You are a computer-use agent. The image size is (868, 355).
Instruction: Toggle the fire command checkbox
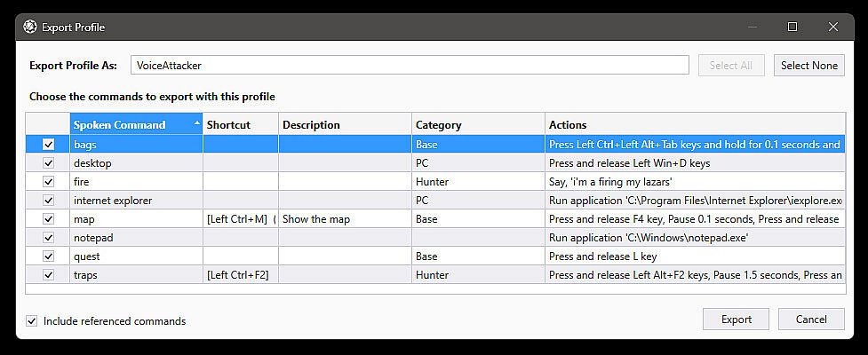coord(48,182)
